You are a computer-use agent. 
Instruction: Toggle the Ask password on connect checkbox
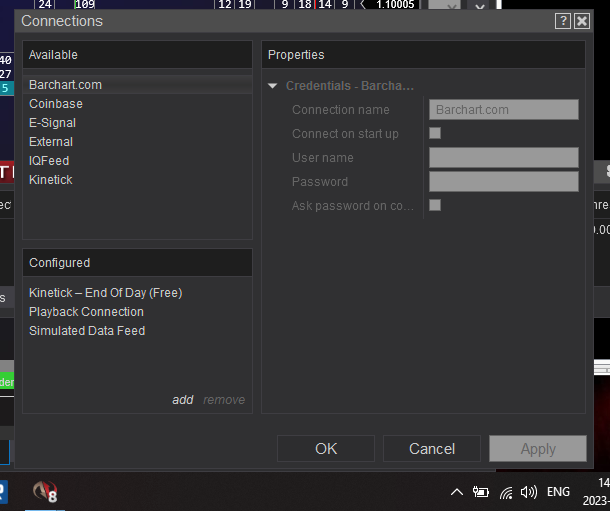click(x=435, y=205)
